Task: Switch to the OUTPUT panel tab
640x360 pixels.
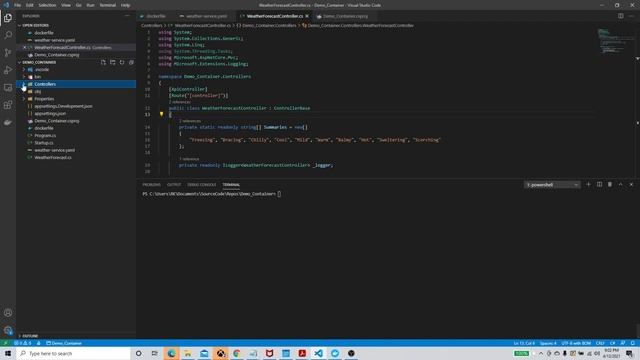Action: pyautogui.click(x=174, y=185)
